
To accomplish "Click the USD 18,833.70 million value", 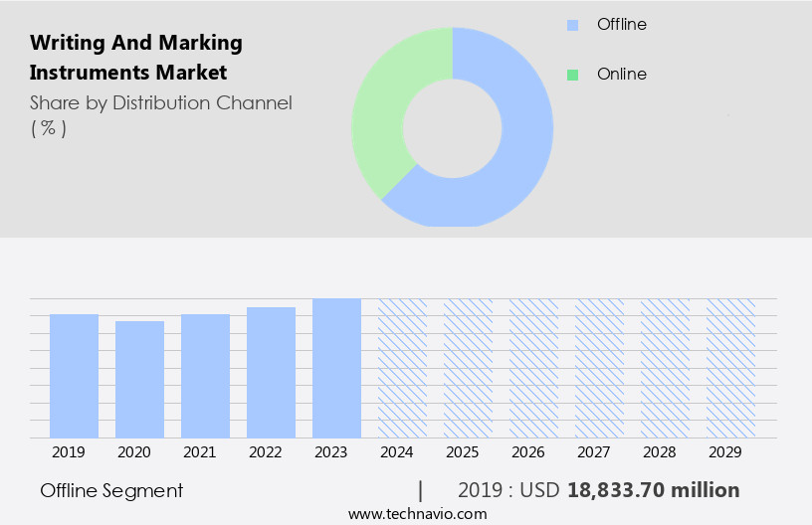I will (653, 490).
